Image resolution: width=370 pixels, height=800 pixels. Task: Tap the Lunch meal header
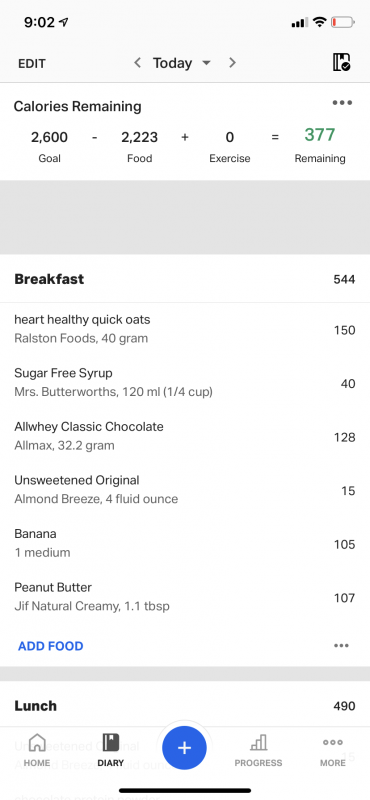click(185, 706)
